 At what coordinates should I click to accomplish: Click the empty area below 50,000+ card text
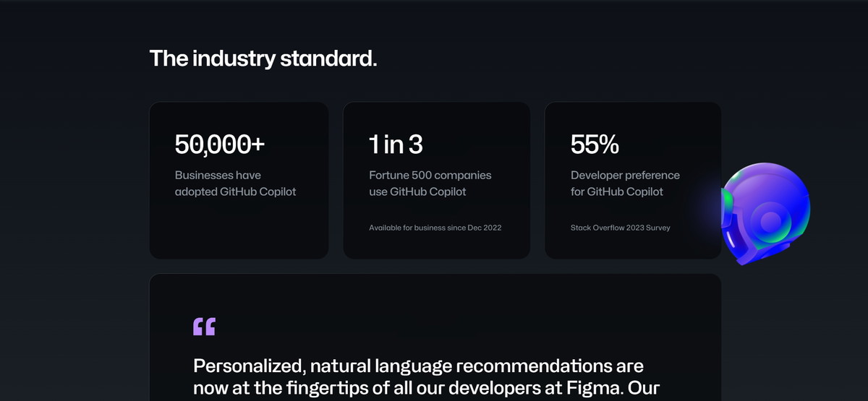coord(239,228)
